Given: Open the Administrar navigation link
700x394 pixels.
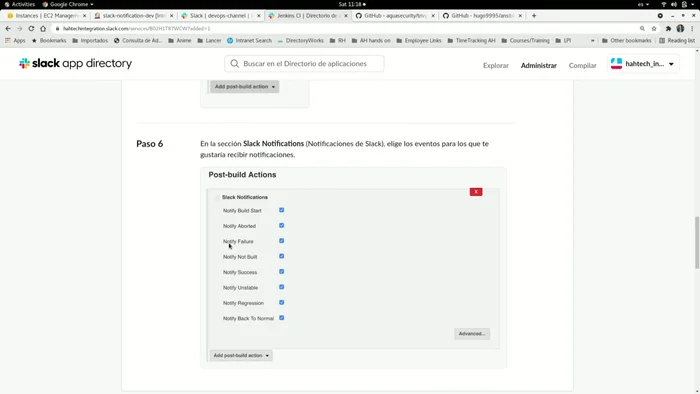Looking at the screenshot, I should coord(538,66).
